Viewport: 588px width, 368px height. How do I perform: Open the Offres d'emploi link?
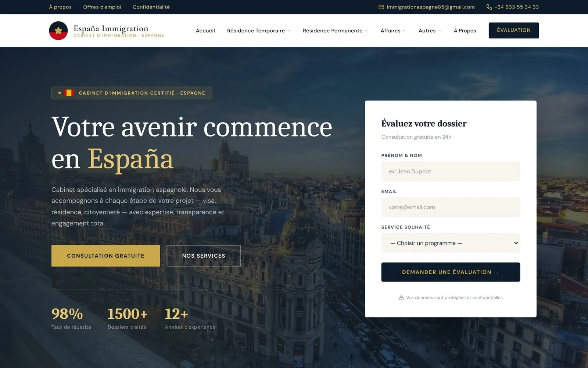click(102, 7)
